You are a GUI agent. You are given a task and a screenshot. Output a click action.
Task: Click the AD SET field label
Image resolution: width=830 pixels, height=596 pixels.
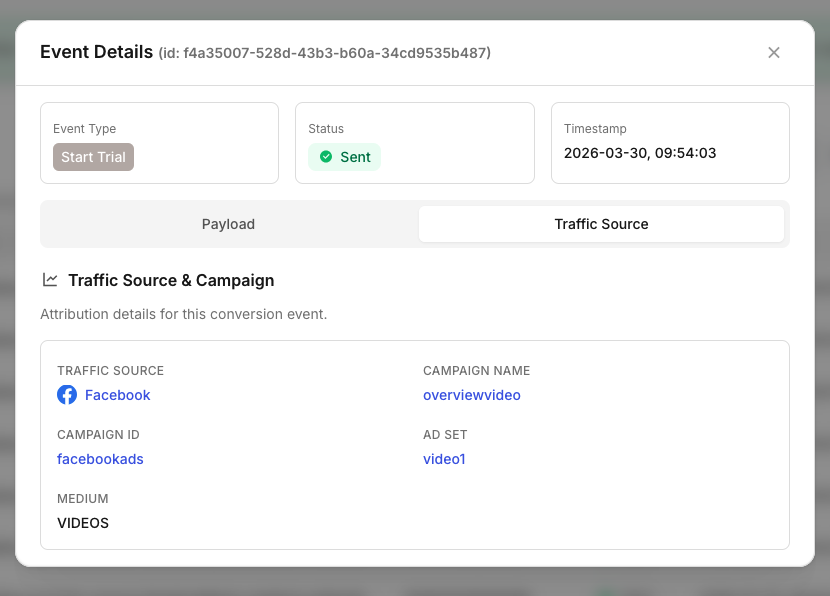coord(445,434)
